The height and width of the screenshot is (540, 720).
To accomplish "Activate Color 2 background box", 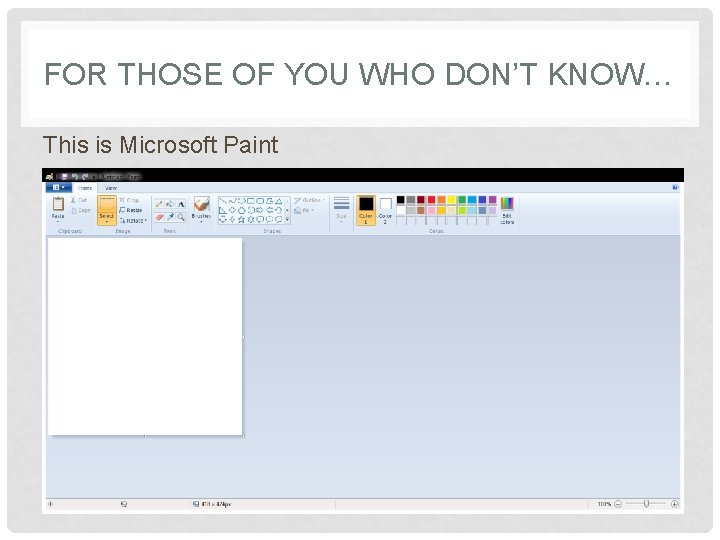I will [385, 210].
